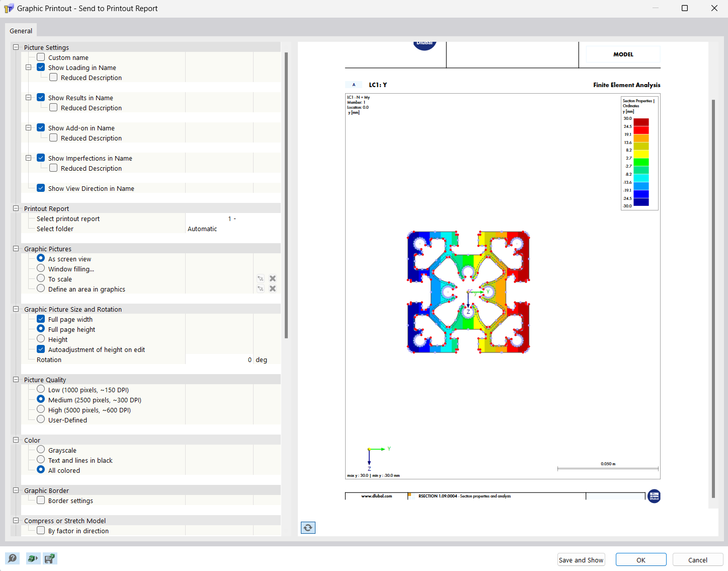Open the General tab
Screen dimensions: 728x571
[21, 31]
